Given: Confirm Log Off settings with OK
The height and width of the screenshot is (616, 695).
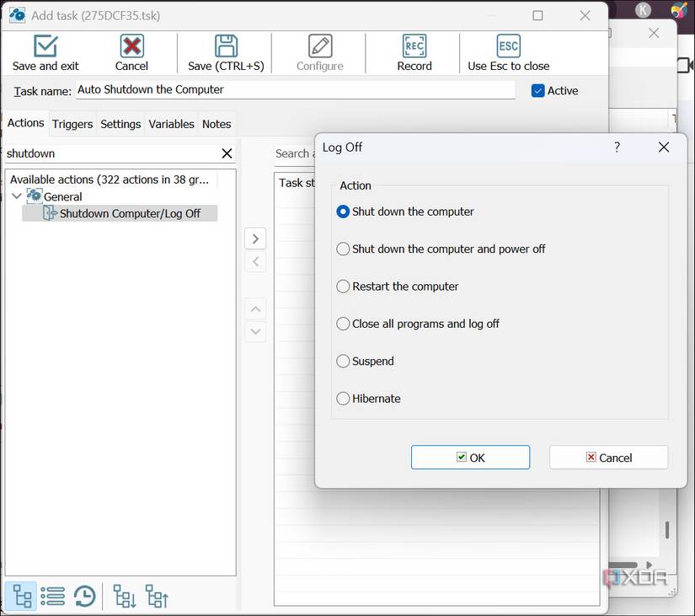Looking at the screenshot, I should (470, 457).
